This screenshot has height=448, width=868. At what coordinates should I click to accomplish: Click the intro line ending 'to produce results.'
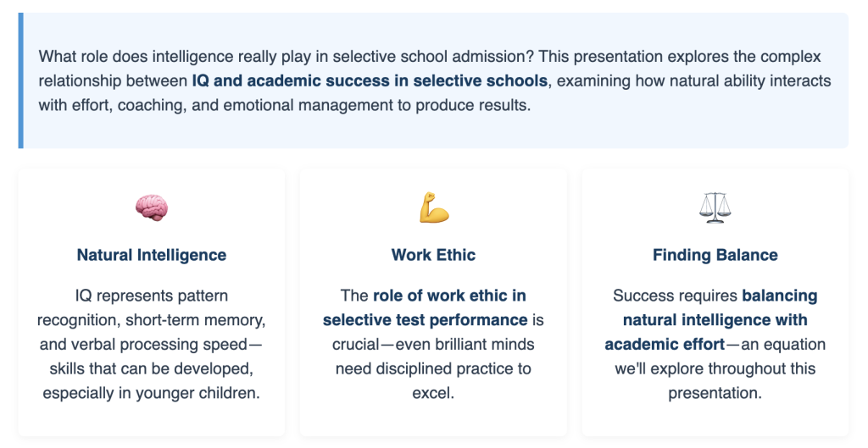coord(285,105)
